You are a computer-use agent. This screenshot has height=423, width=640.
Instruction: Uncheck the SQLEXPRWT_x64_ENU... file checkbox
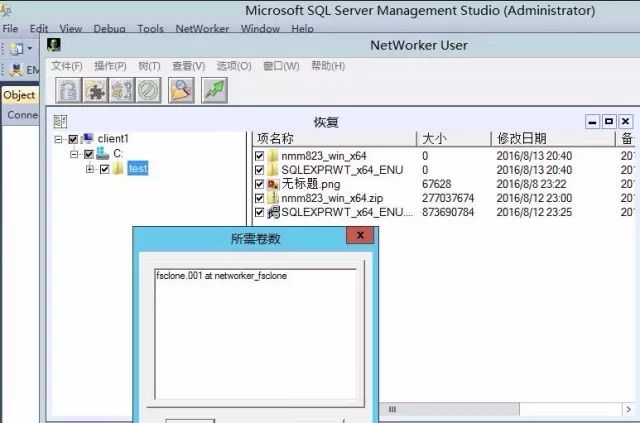coord(259,212)
